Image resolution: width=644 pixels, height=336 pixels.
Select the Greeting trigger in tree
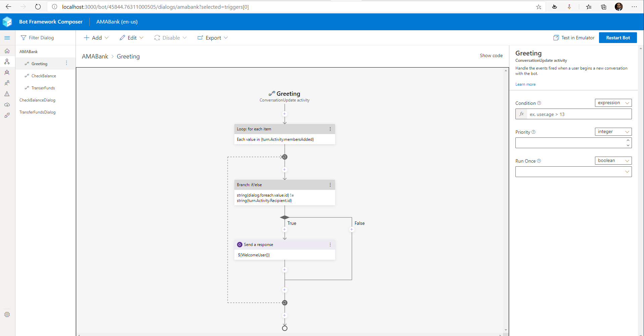click(39, 64)
